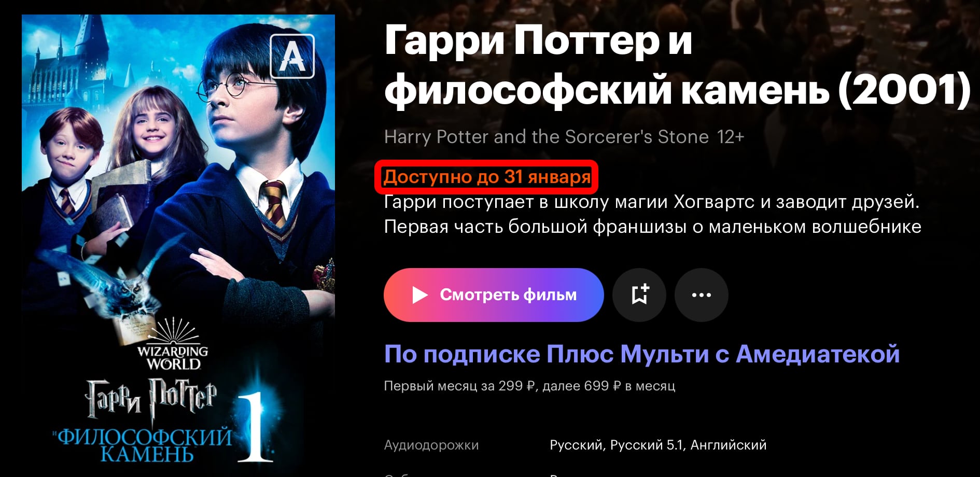The height and width of the screenshot is (477, 980).
Task: Click the film description starting "Гарри поступает"
Action: (x=652, y=214)
